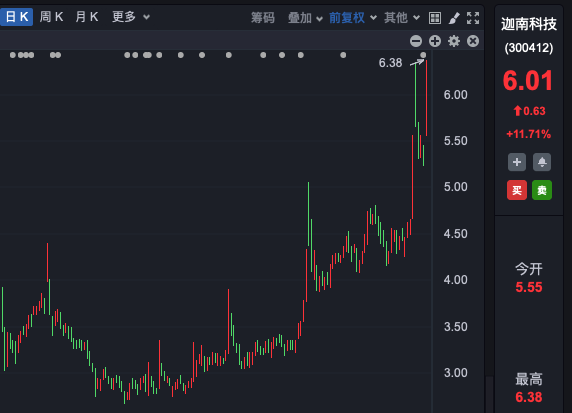Expand the 叠加 overlay dropdown

305,18
